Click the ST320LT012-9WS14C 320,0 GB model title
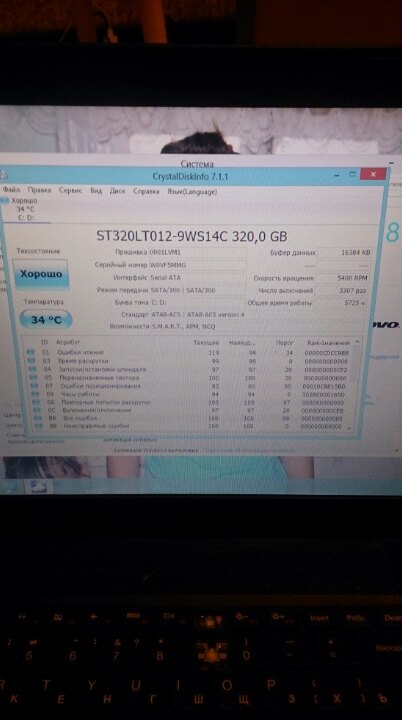Viewport: 402px width, 720px height. pos(192,236)
